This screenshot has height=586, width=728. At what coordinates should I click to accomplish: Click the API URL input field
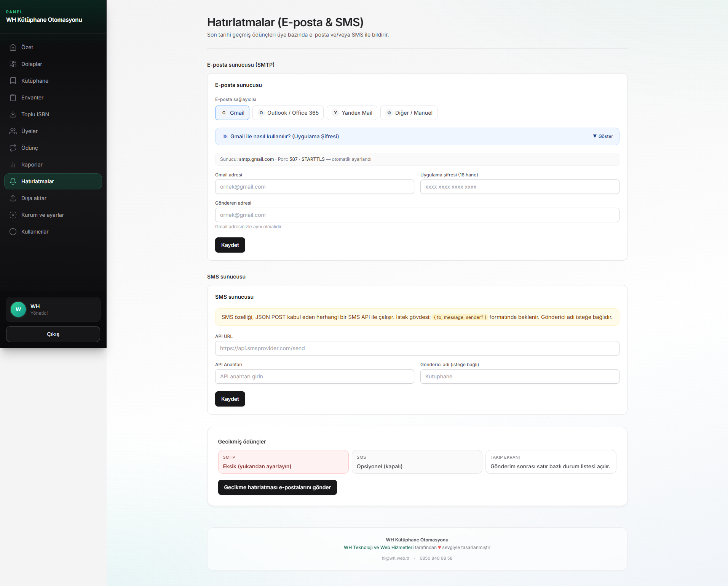[417, 348]
